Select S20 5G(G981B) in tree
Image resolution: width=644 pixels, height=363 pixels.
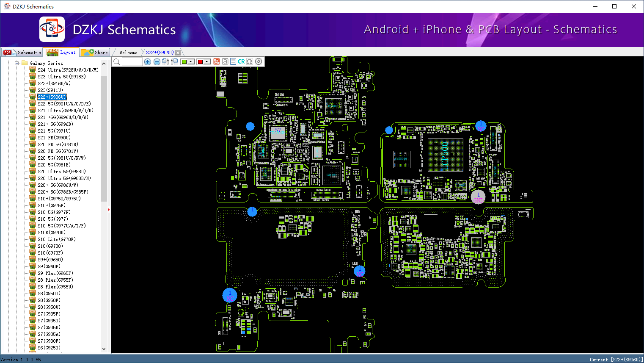[x=54, y=165]
